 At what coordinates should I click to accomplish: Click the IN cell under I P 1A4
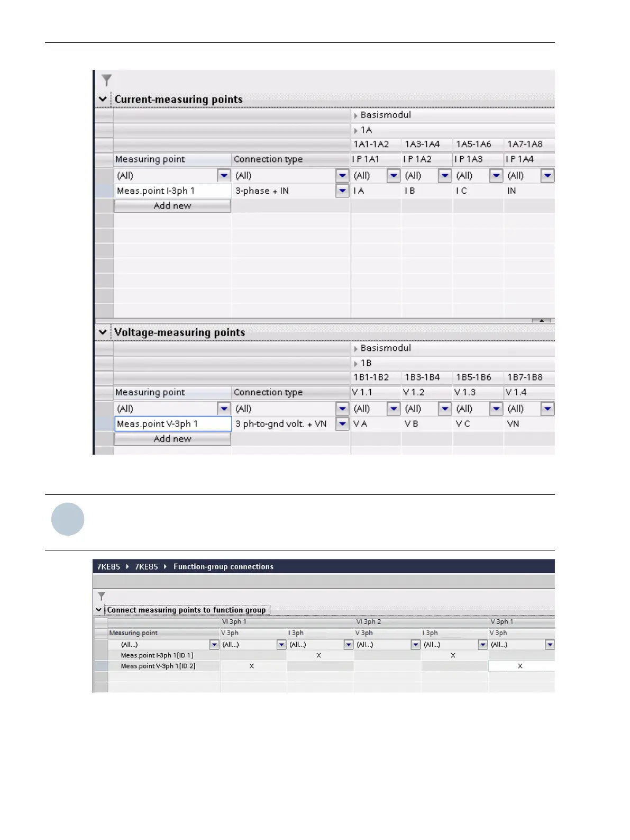(529, 191)
